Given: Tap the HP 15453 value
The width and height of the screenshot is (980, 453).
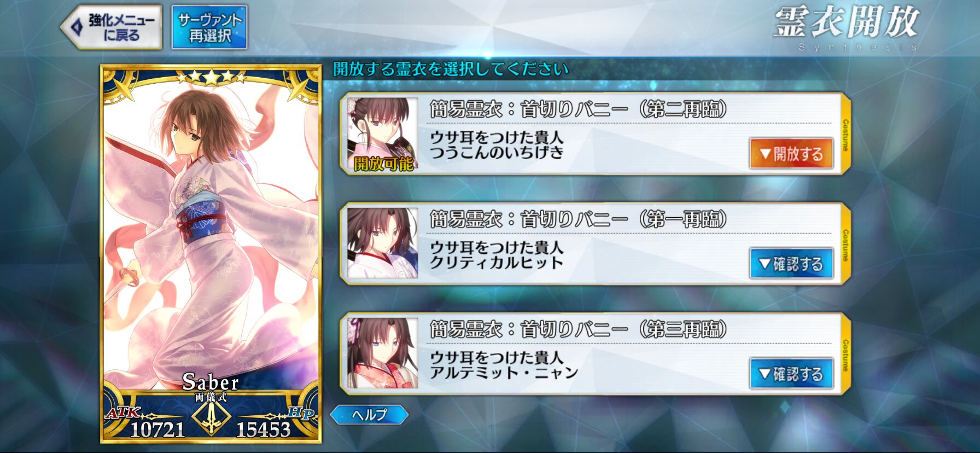Looking at the screenshot, I should (x=263, y=429).
